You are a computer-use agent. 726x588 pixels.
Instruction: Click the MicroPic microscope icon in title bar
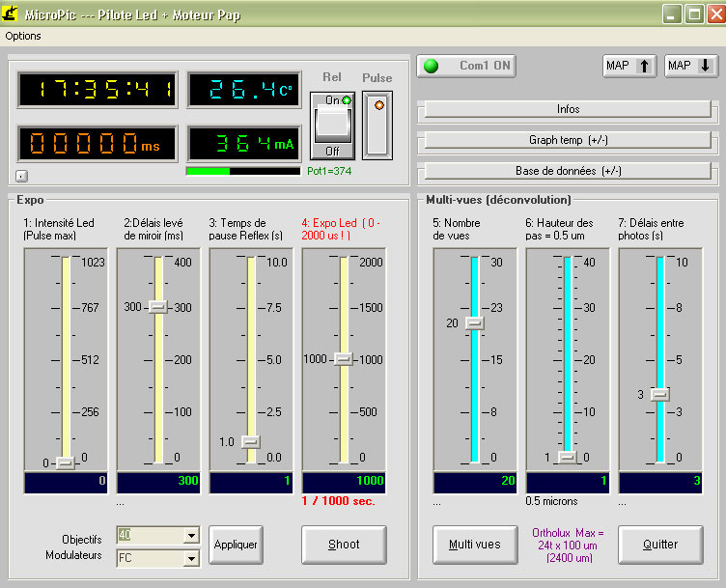[x=10, y=14]
